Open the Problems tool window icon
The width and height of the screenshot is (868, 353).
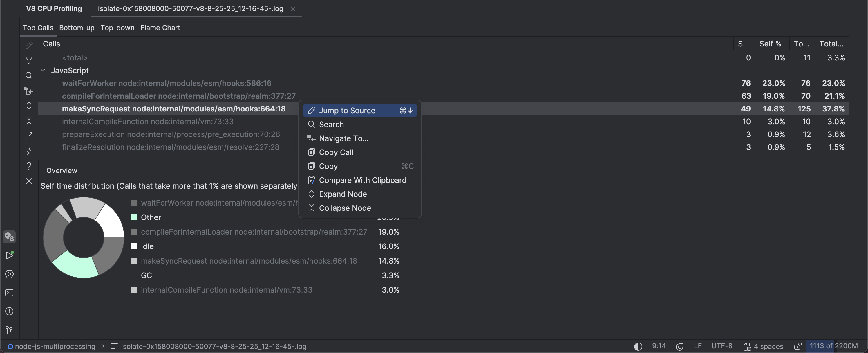tap(10, 311)
